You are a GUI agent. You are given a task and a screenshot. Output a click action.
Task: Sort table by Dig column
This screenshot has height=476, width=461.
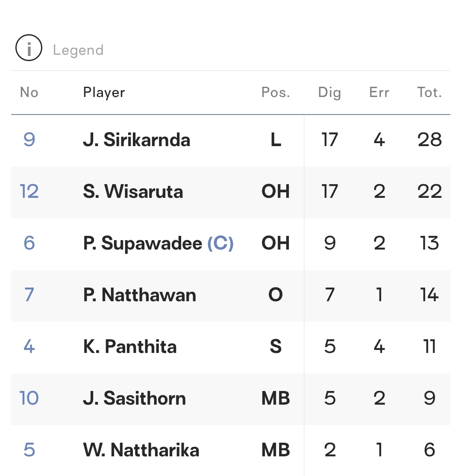pyautogui.click(x=329, y=93)
